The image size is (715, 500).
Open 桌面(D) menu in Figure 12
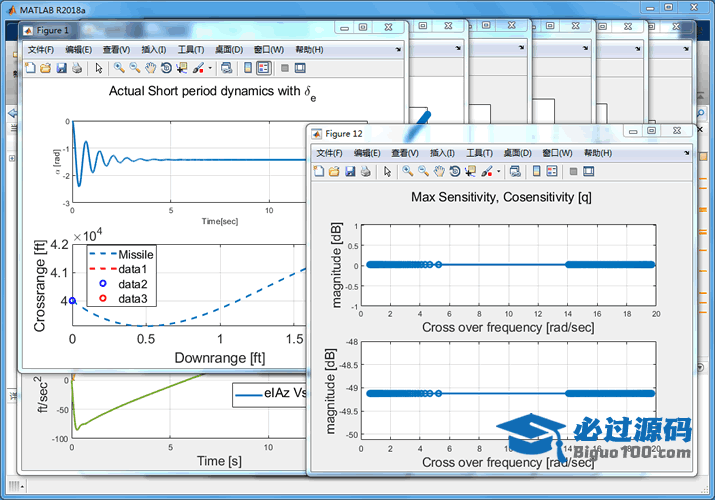(518, 153)
